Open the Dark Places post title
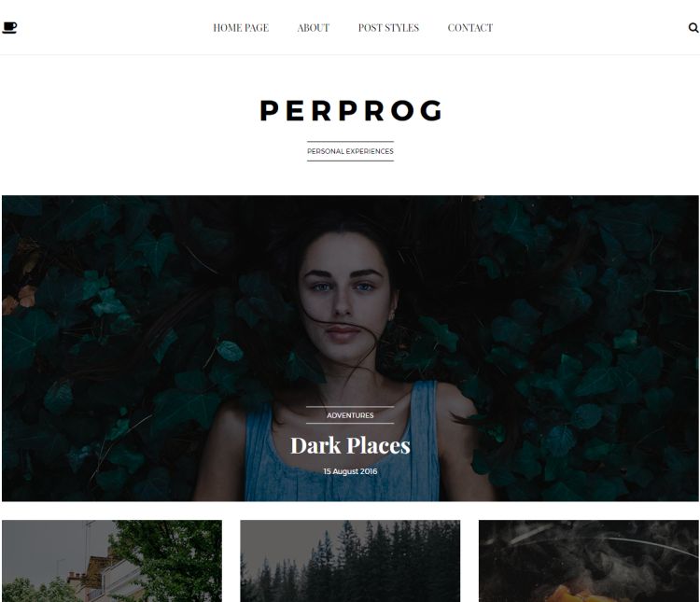This screenshot has height=602, width=700. 350,445
